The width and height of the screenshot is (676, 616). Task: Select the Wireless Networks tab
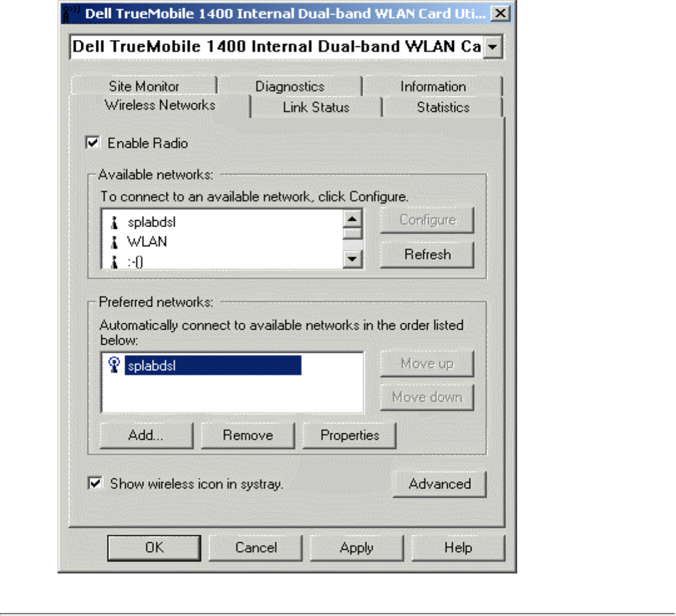point(159,104)
